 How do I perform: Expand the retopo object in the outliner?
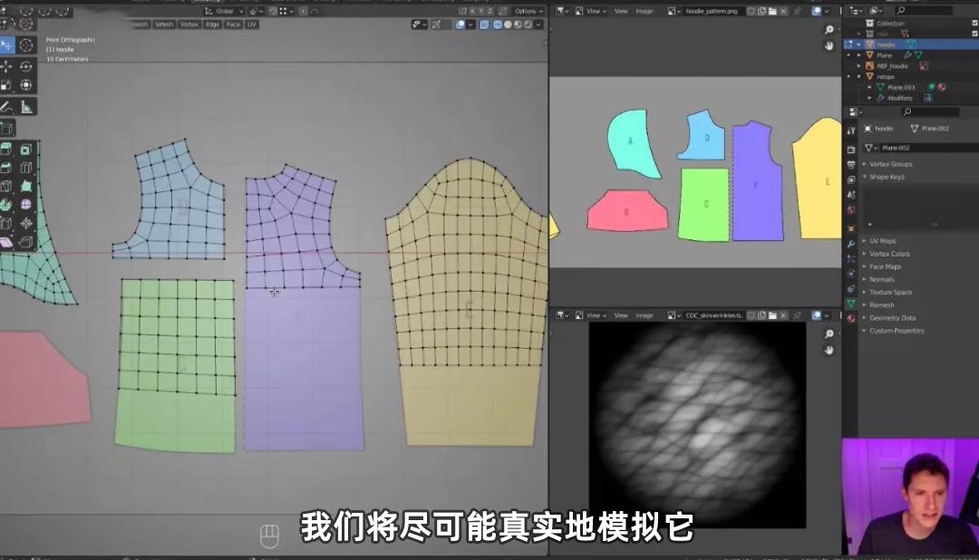[x=858, y=76]
